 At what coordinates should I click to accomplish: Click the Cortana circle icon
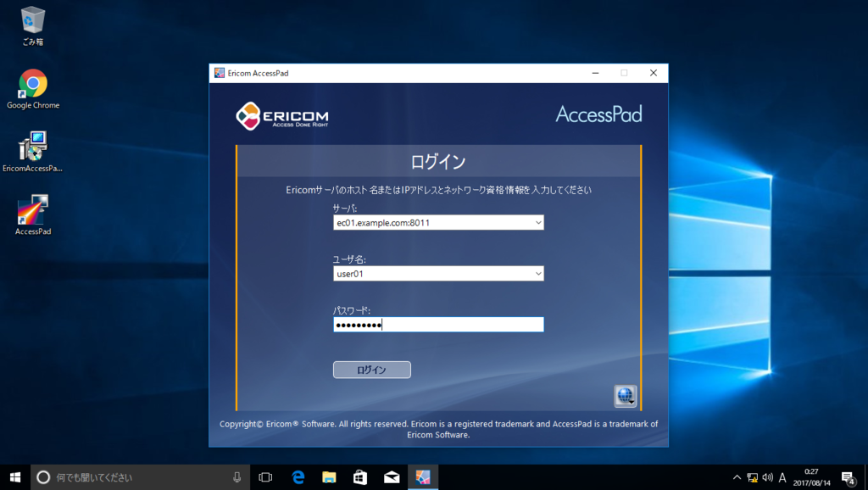point(43,477)
